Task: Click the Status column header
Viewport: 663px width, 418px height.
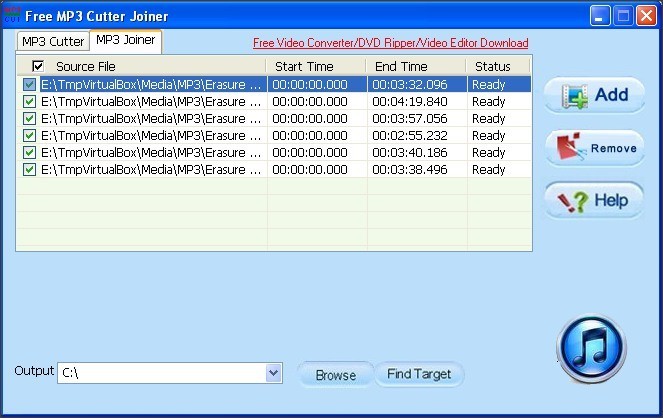Action: click(x=498, y=66)
